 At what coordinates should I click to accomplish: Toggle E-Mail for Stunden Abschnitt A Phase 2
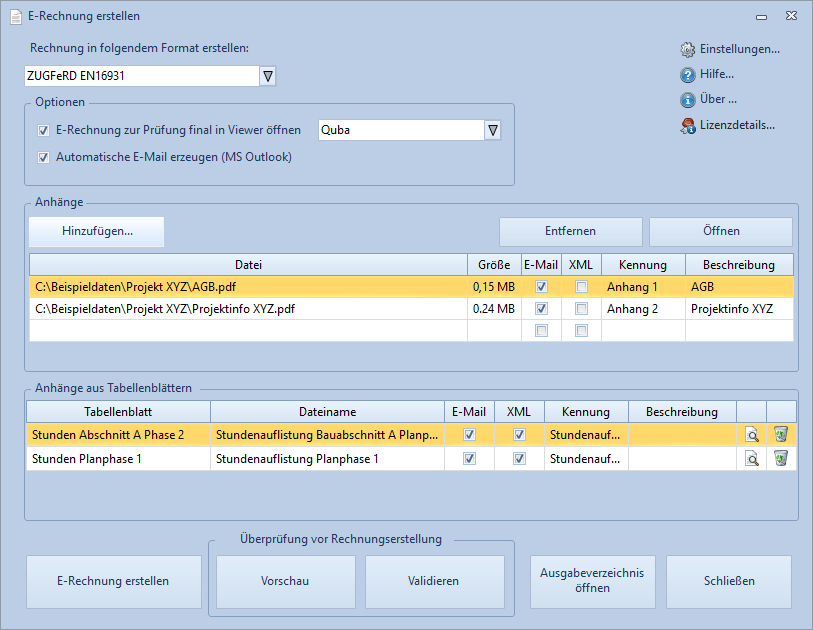(469, 435)
